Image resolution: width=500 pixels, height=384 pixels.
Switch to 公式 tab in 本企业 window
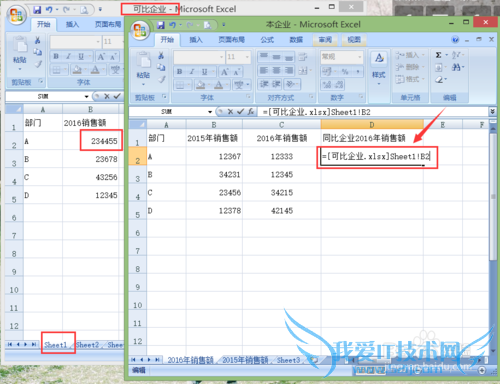[267, 40]
